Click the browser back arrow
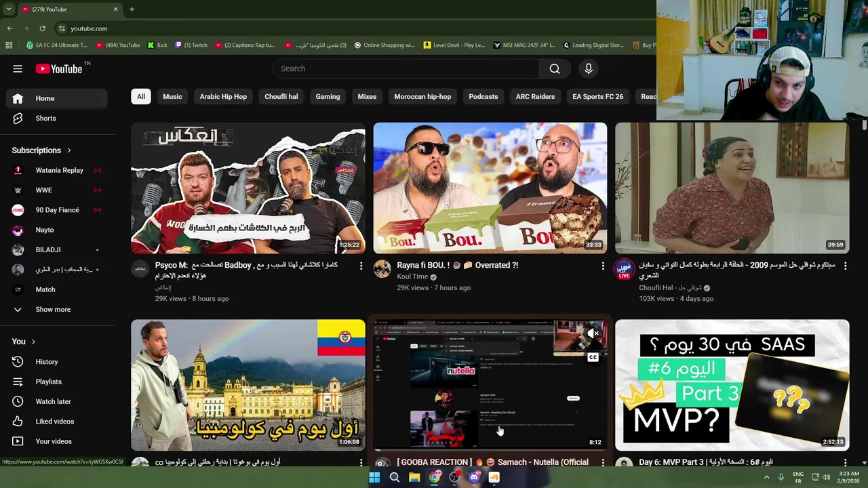Viewport: 868px width, 488px height. (10, 28)
